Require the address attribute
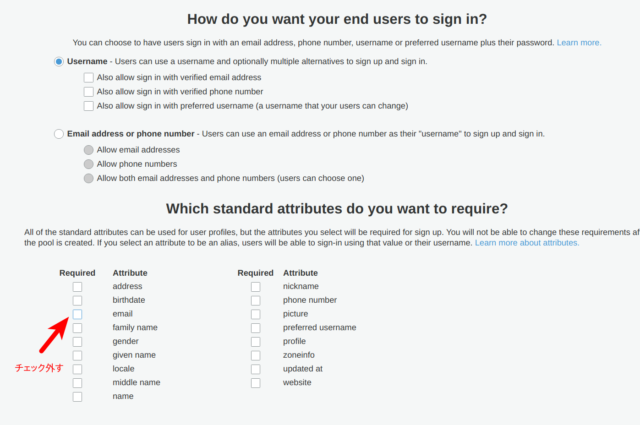The width and height of the screenshot is (640, 425). (x=77, y=287)
